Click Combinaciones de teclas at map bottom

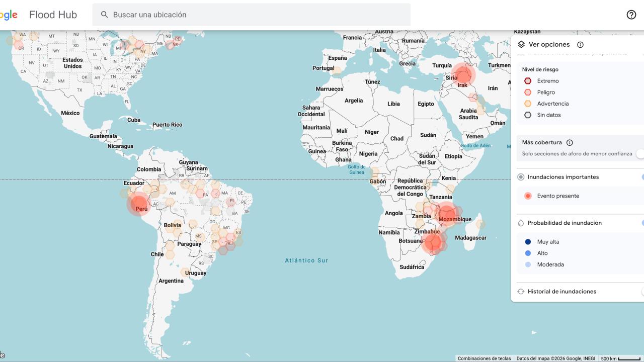click(484, 358)
